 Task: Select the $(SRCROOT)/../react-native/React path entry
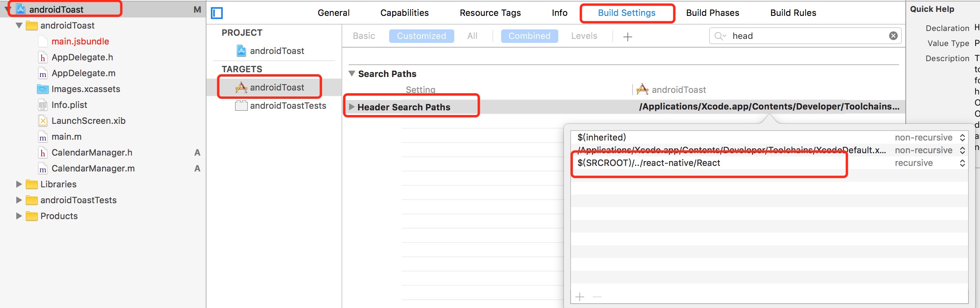(649, 163)
